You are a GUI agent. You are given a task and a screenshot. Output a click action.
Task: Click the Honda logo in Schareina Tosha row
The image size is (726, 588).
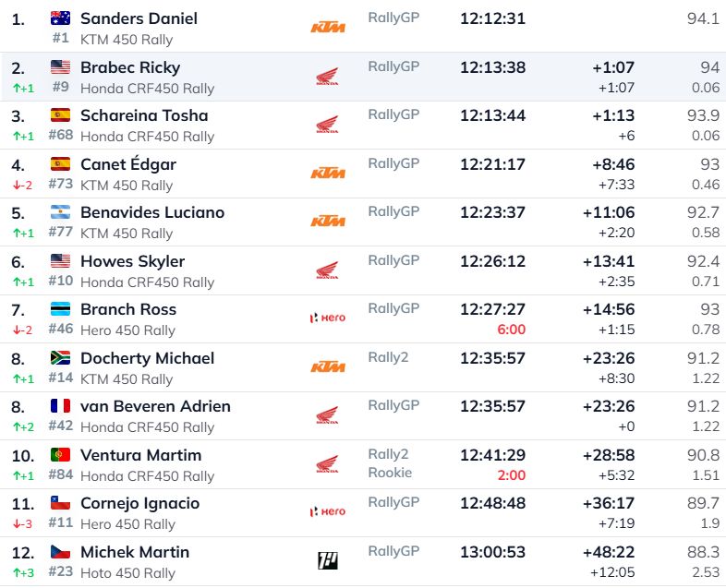[327, 126]
